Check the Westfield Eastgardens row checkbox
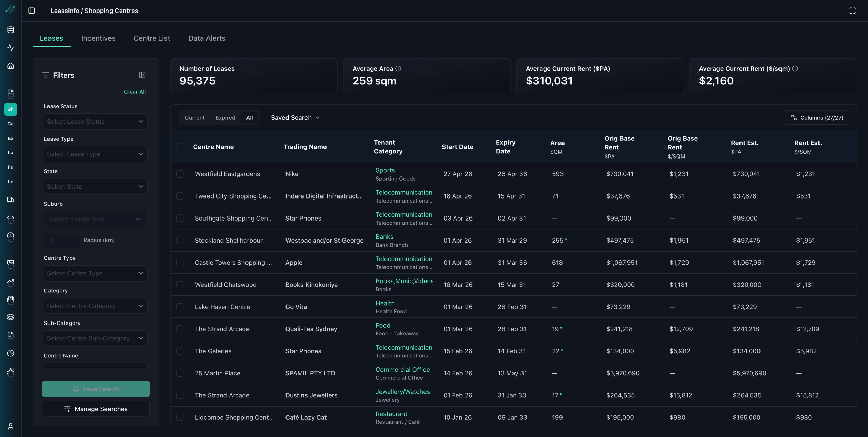Viewport: 868px width, 437px height. click(180, 174)
